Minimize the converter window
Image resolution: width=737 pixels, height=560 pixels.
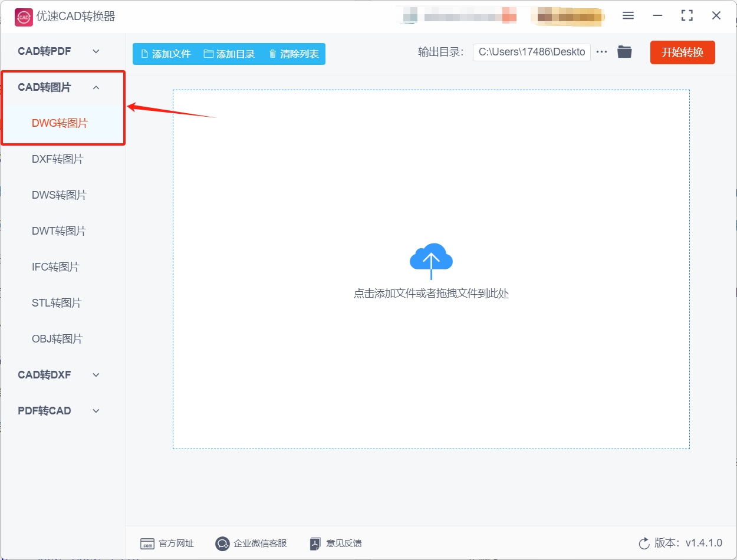(x=657, y=16)
